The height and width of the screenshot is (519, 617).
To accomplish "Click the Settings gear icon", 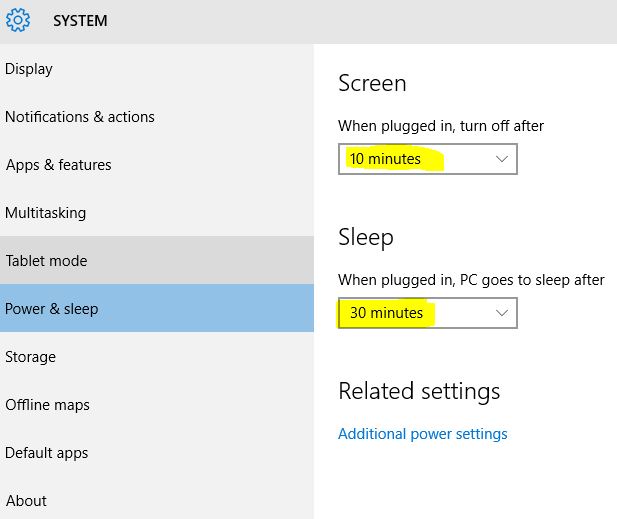I will click(x=18, y=20).
